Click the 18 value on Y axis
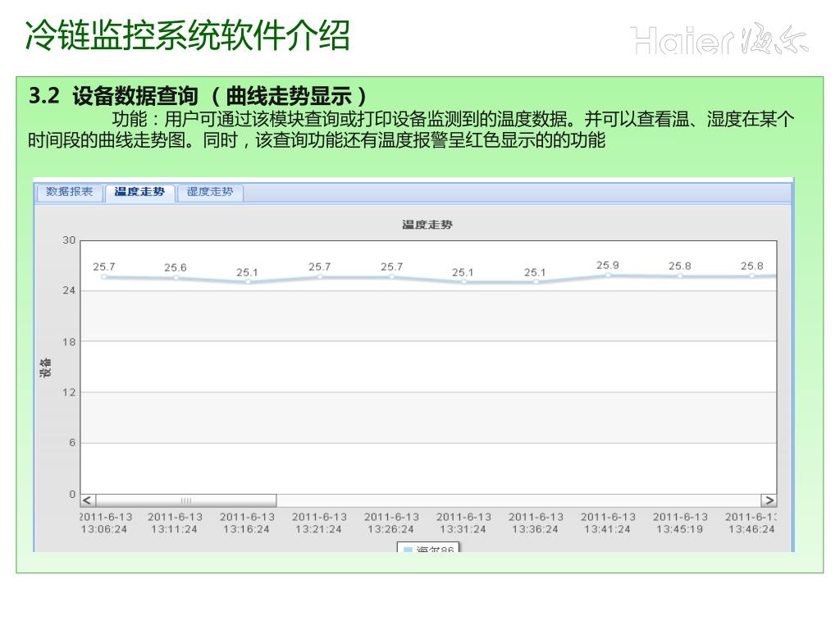 pos(69,342)
